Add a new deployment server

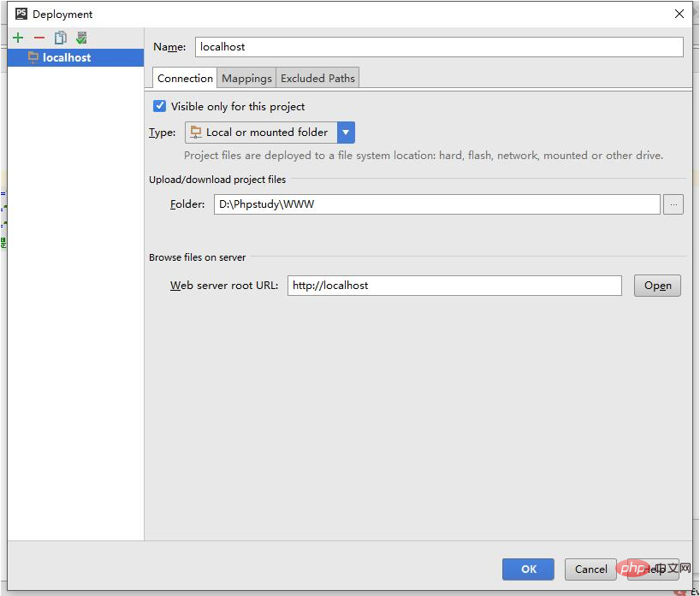tap(18, 38)
